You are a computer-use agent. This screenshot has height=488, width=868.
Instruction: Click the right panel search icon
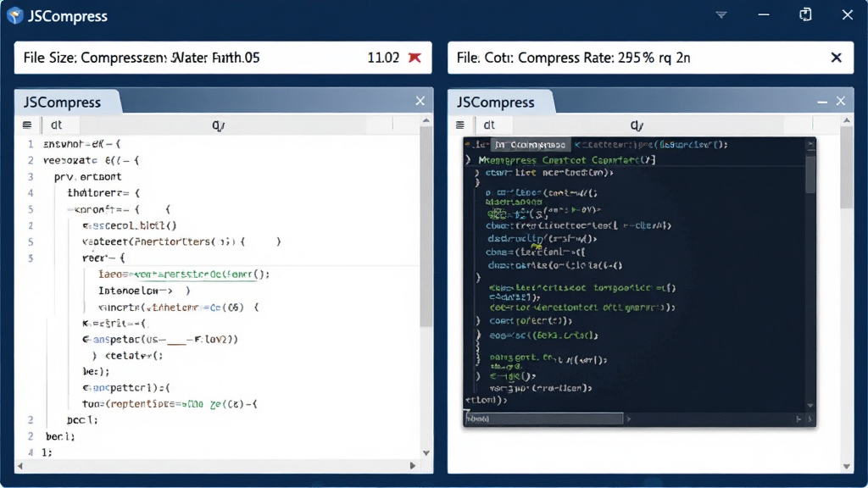(x=637, y=125)
